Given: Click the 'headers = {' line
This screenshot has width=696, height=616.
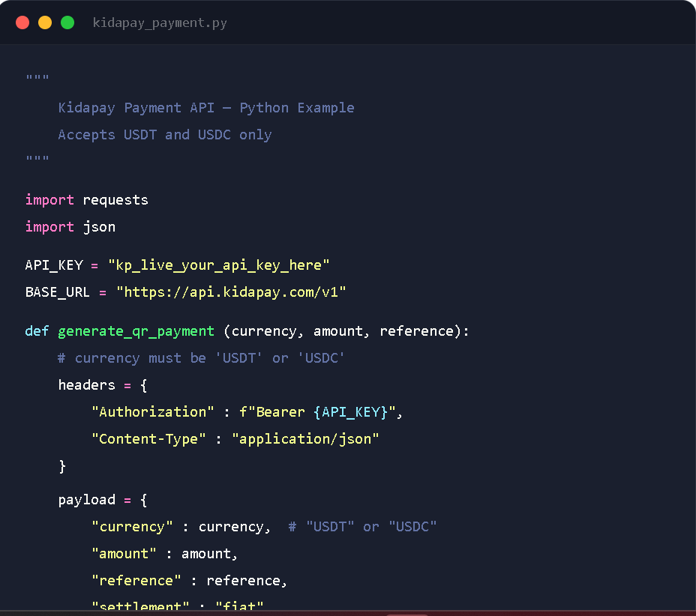Looking at the screenshot, I should (103, 385).
